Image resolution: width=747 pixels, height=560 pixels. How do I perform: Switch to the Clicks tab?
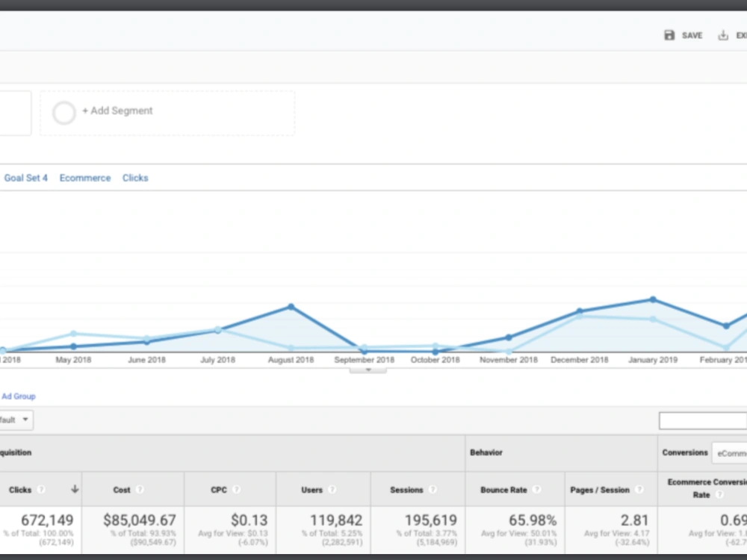tap(135, 178)
